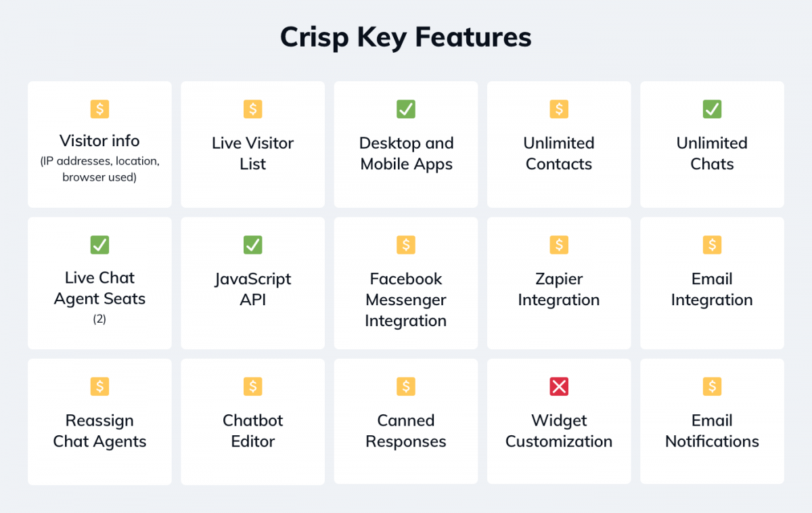Click the green checkmark above Unlimited Chats
Viewport: 812px width, 513px height.
tap(712, 109)
